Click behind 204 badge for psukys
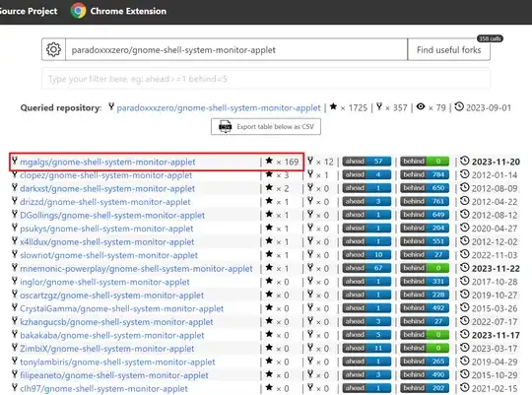The image size is (532, 395). [425, 229]
